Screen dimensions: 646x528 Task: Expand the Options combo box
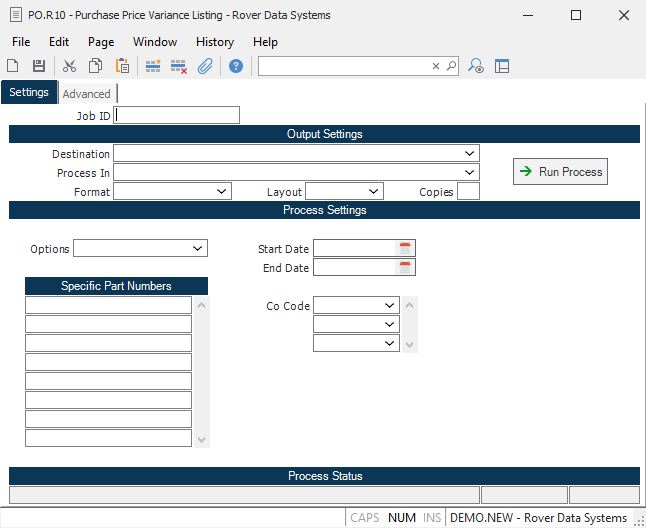pos(198,248)
